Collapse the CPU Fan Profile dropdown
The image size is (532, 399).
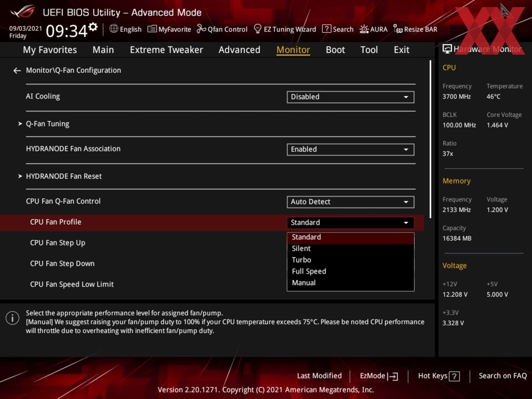pos(350,223)
